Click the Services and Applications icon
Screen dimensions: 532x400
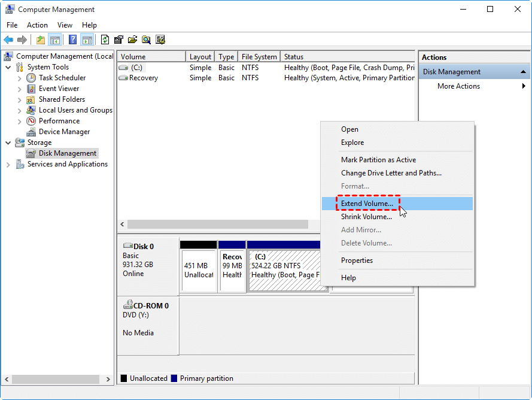pyautogui.click(x=20, y=164)
